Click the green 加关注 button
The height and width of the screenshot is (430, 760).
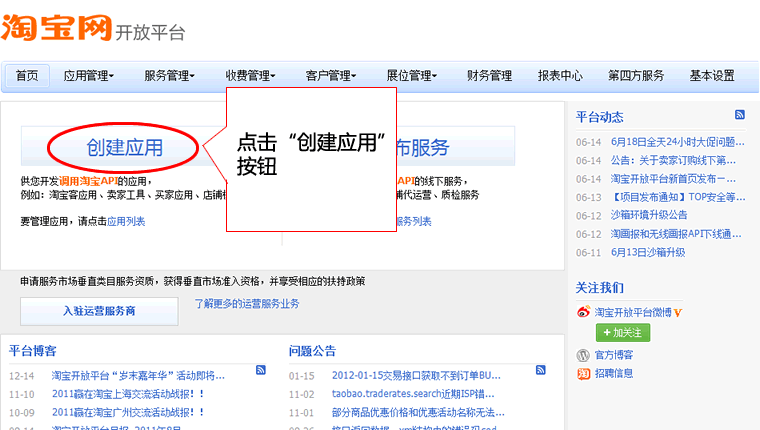click(x=623, y=333)
